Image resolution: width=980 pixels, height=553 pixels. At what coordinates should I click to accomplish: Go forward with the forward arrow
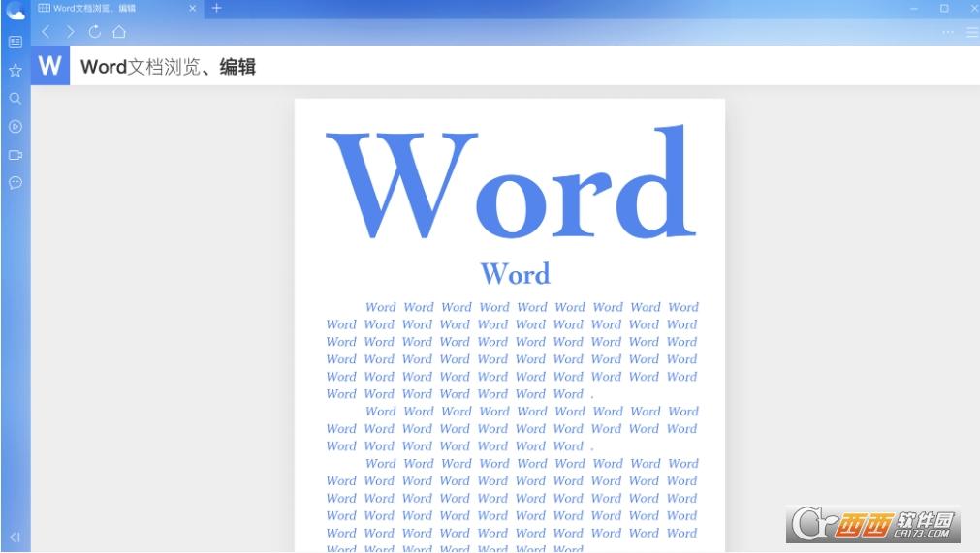click(70, 31)
